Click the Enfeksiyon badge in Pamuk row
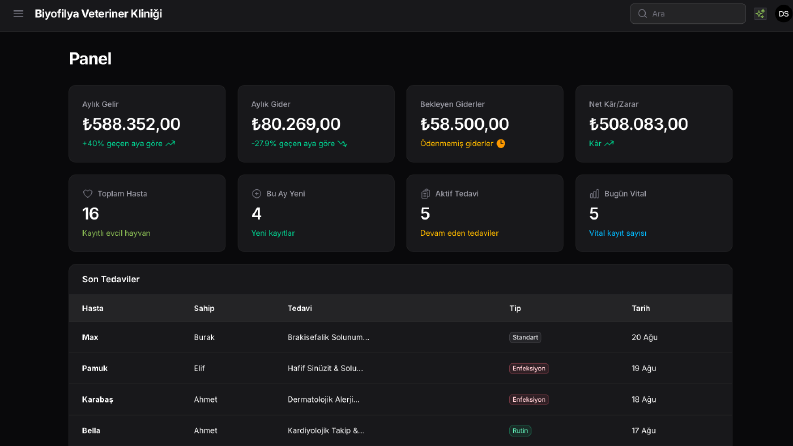793x446 pixels. 528,369
